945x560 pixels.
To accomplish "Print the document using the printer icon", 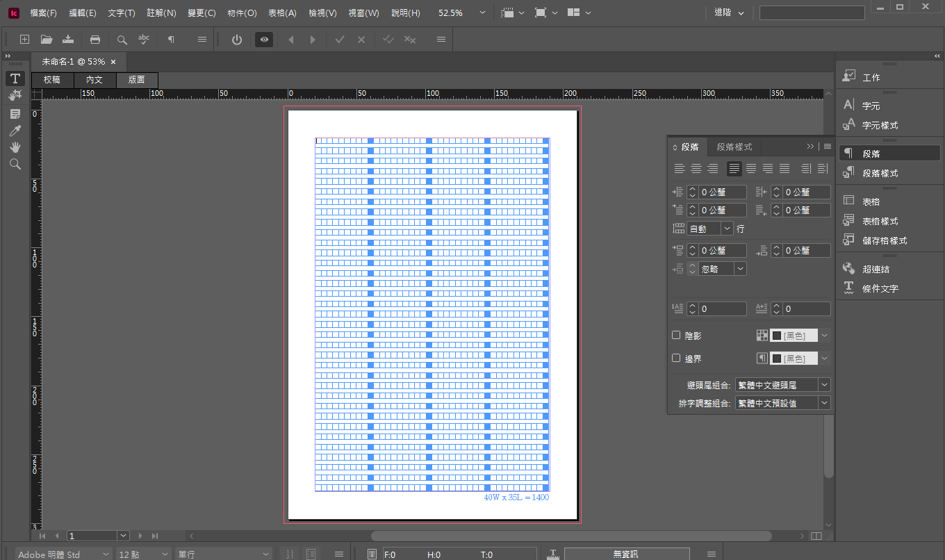I will (95, 40).
